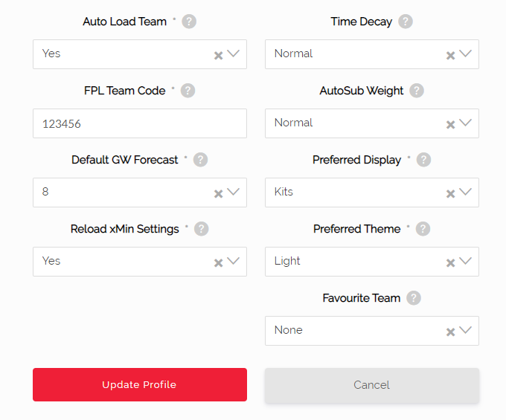Image resolution: width=506 pixels, height=420 pixels.
Task: Clear the Auto Load Team selection
Action: (x=219, y=56)
